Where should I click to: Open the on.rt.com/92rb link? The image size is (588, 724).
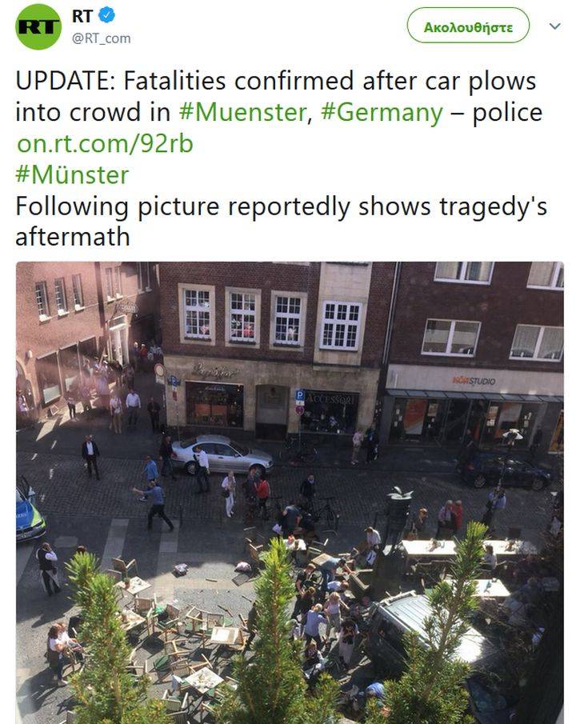click(x=105, y=143)
